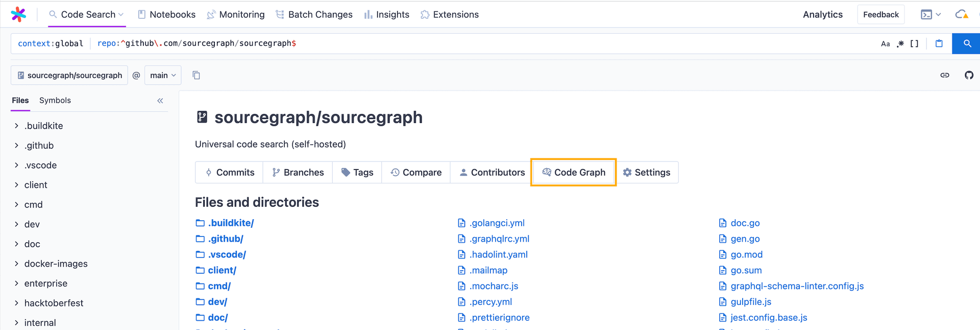Click the sourcegraph/sourcegraph repo breadcrumb
980x330 pixels.
coord(69,75)
